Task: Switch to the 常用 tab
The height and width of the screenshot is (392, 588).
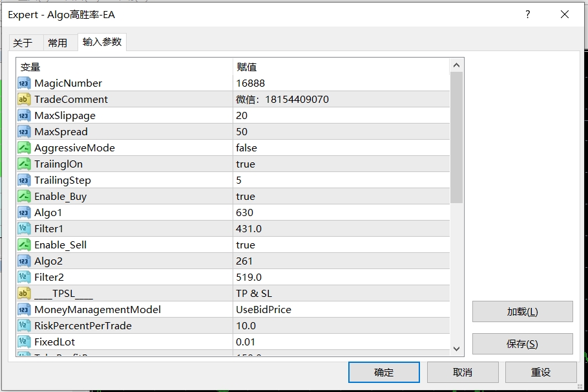Action: tap(59, 41)
